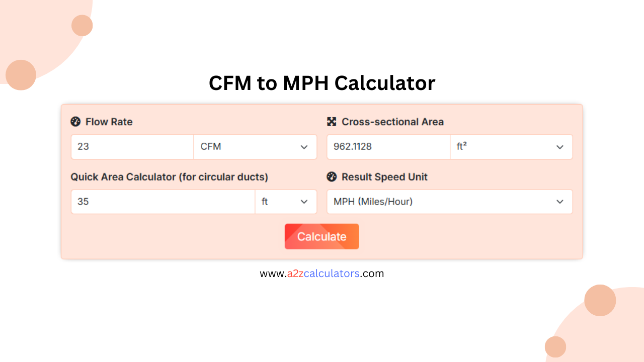Click the Result Speed Unit label
Image resolution: width=644 pixels, height=362 pixels.
[x=384, y=177]
